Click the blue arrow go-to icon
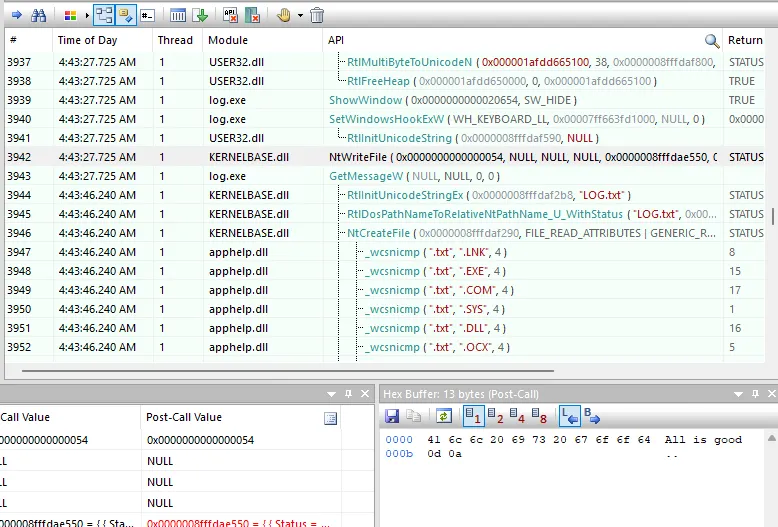Viewport: 778px width, 527px height. pos(16,15)
